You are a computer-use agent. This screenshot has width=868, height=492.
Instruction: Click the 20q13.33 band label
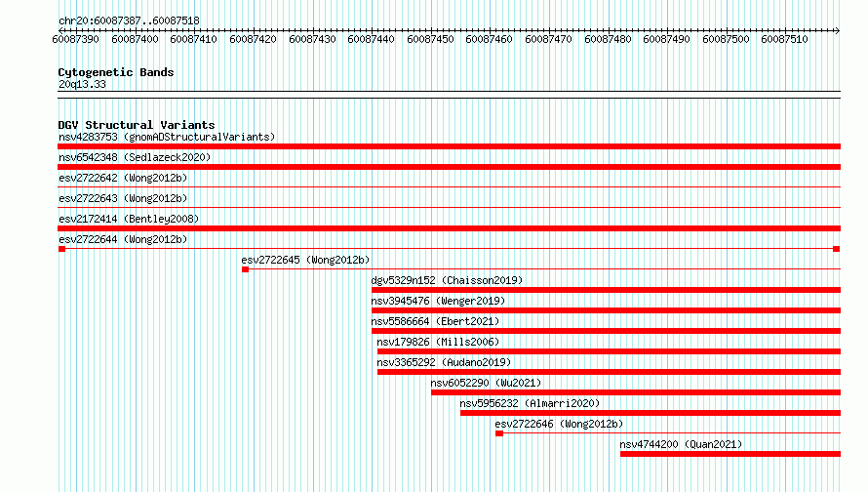tap(82, 84)
